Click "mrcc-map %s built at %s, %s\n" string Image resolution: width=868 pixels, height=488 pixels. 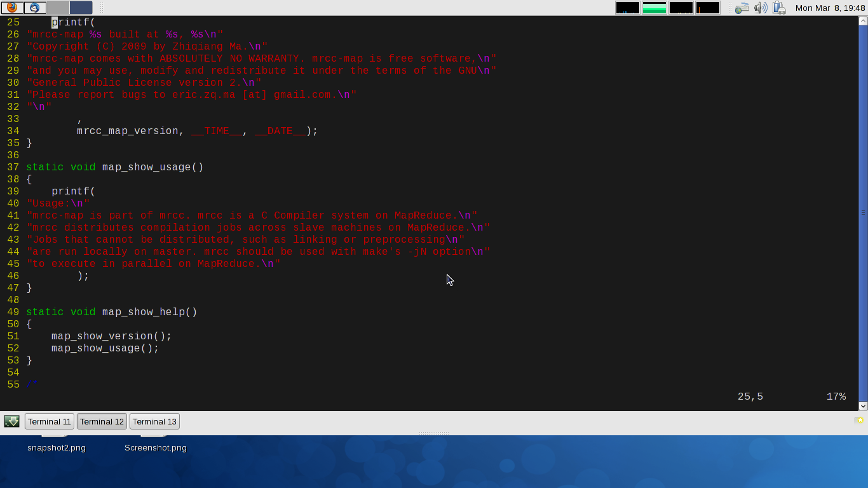pos(125,34)
